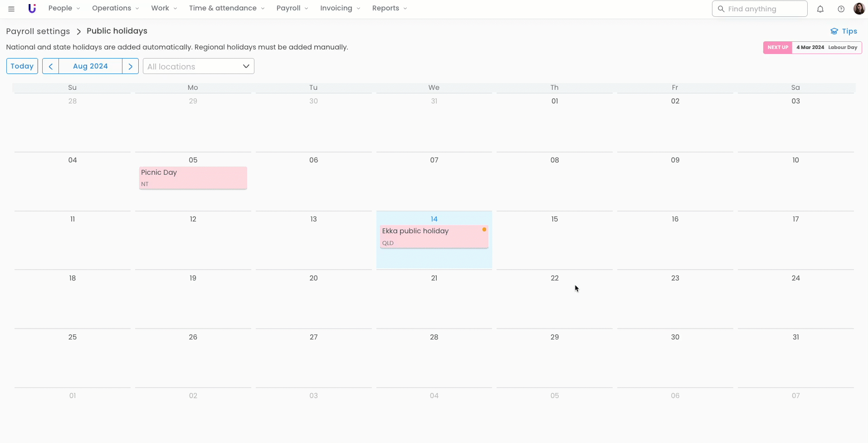Go to next month arrow
The image size is (868, 443).
(x=130, y=66)
